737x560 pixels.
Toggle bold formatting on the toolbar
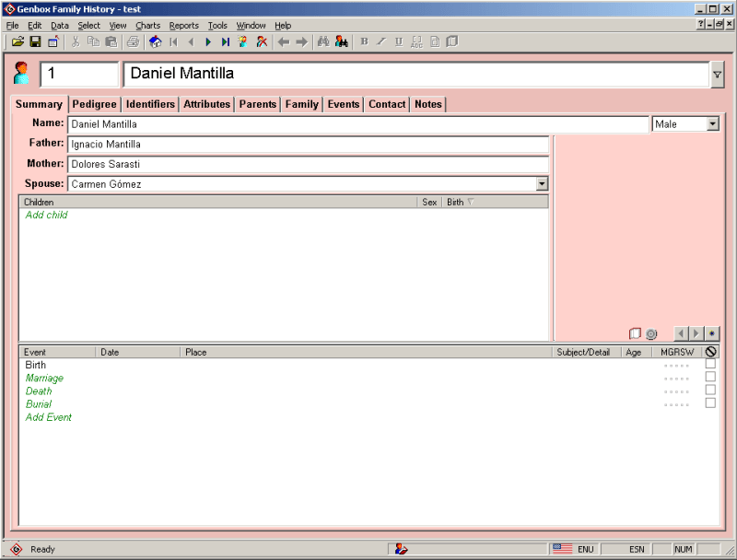363,41
